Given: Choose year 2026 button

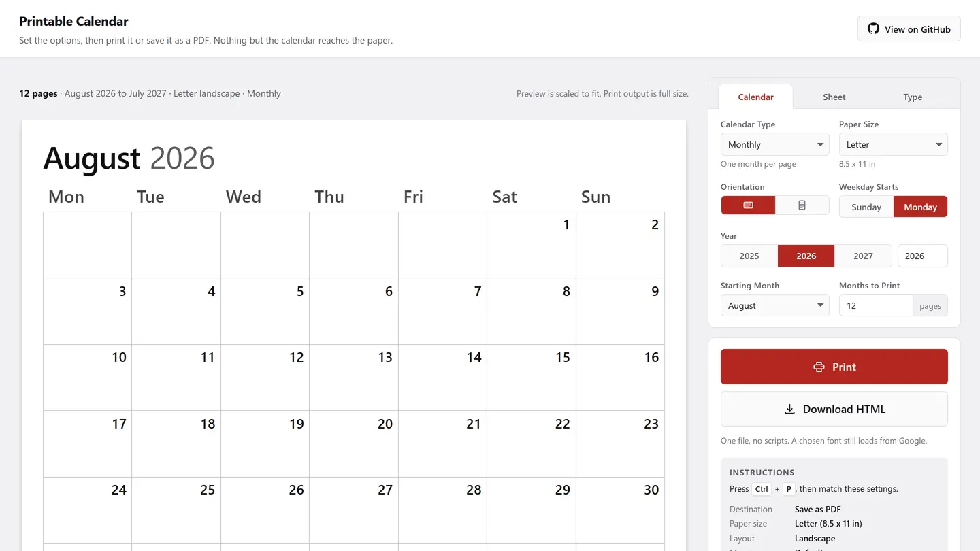Looking at the screenshot, I should pyautogui.click(x=806, y=256).
